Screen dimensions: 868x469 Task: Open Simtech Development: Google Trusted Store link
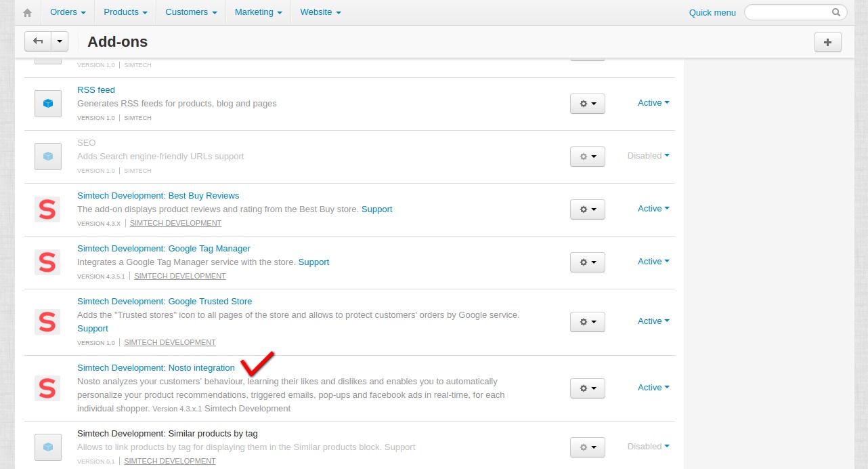165,302
